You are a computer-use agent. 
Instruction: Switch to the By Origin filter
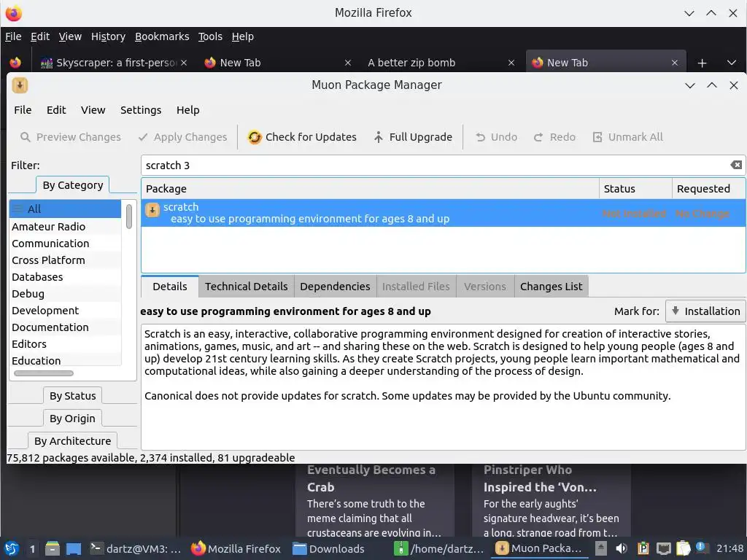pyautogui.click(x=72, y=419)
